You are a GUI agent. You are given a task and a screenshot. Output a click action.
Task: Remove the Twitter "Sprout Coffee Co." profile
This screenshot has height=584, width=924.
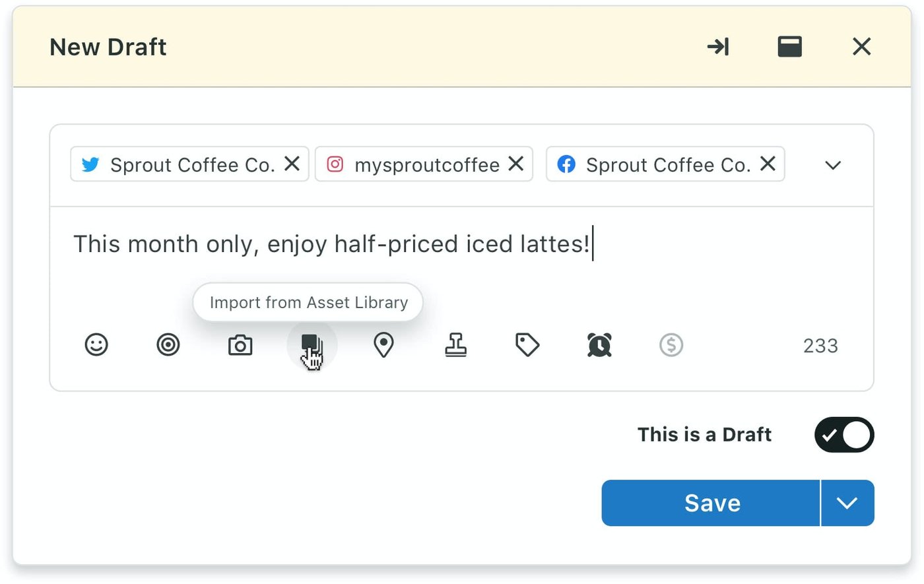(292, 164)
